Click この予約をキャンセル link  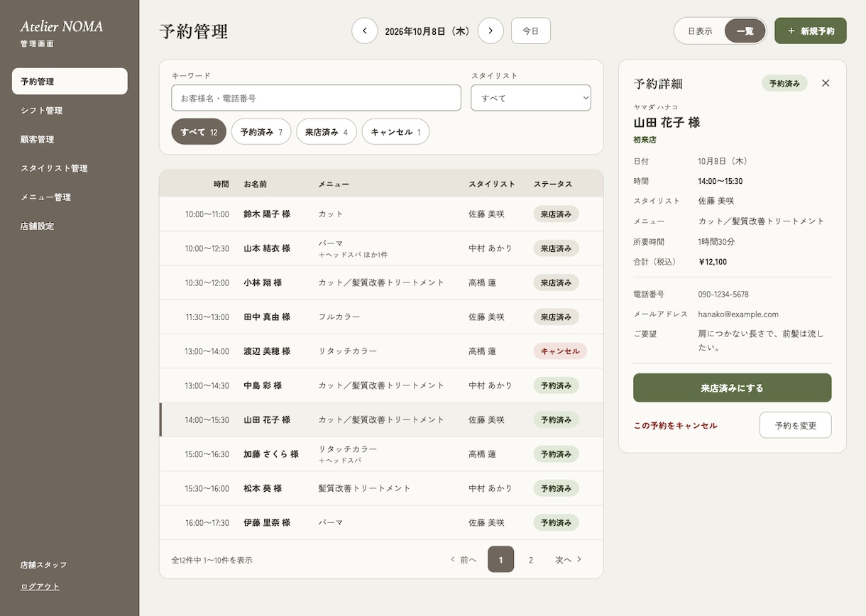point(676,426)
